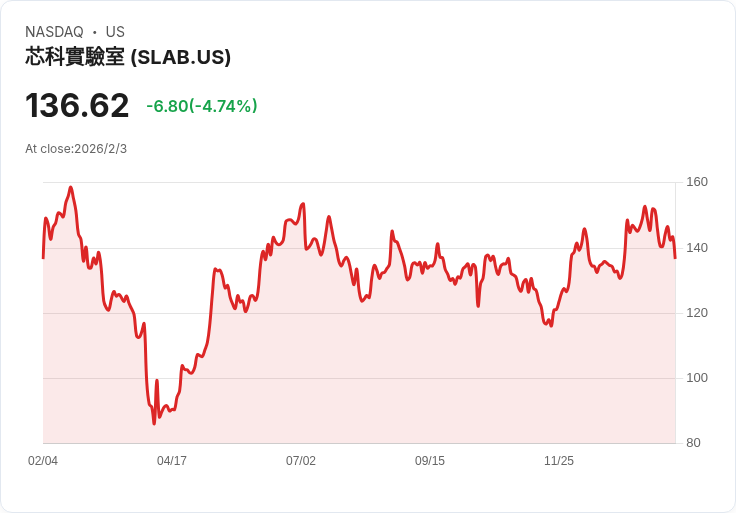Click the 11/25 date on the x-axis
This screenshot has height=513, width=736.
pos(559,461)
